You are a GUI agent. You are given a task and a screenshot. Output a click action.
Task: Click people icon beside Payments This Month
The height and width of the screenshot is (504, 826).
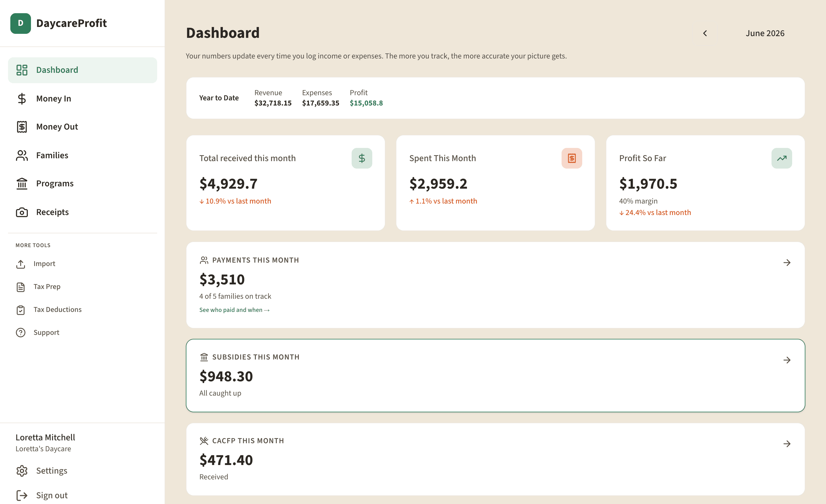pos(204,260)
